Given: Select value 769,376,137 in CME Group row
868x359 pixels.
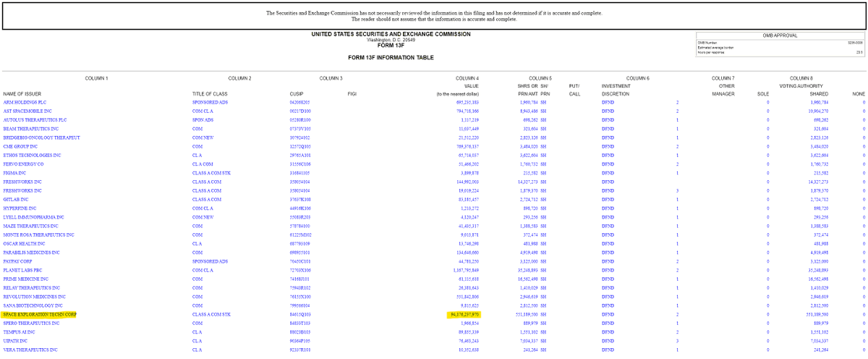Looking at the screenshot, I should tap(467, 145).
